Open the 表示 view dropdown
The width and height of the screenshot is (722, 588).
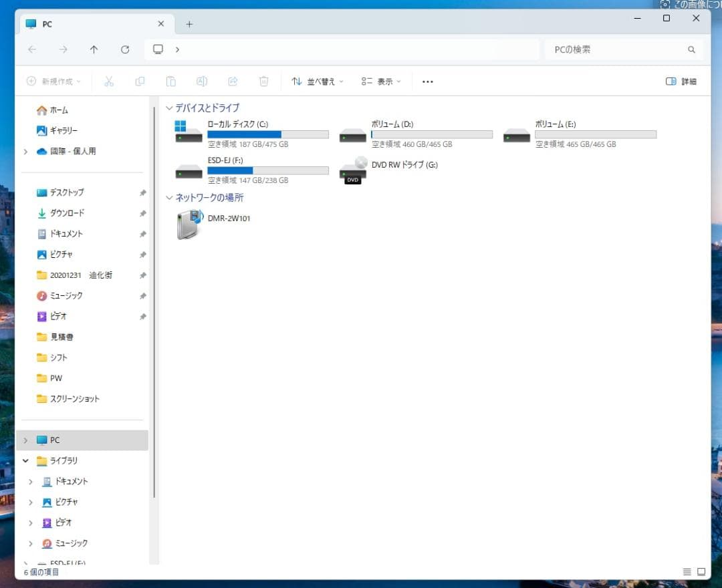click(380, 81)
